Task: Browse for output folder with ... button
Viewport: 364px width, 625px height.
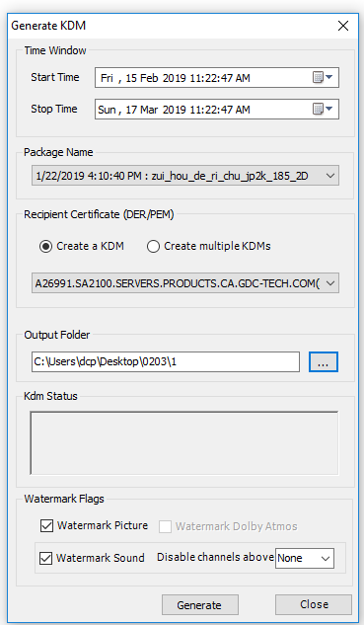Action: pyautogui.click(x=323, y=362)
